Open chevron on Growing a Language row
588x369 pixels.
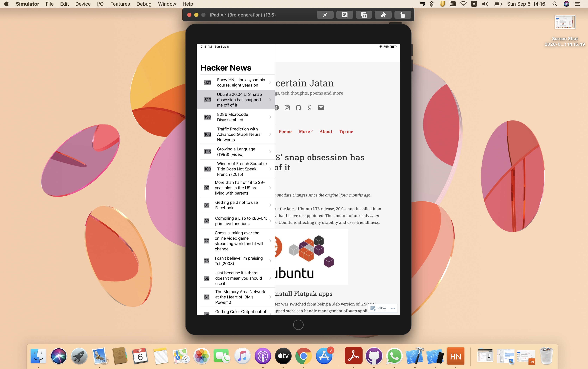tap(270, 152)
